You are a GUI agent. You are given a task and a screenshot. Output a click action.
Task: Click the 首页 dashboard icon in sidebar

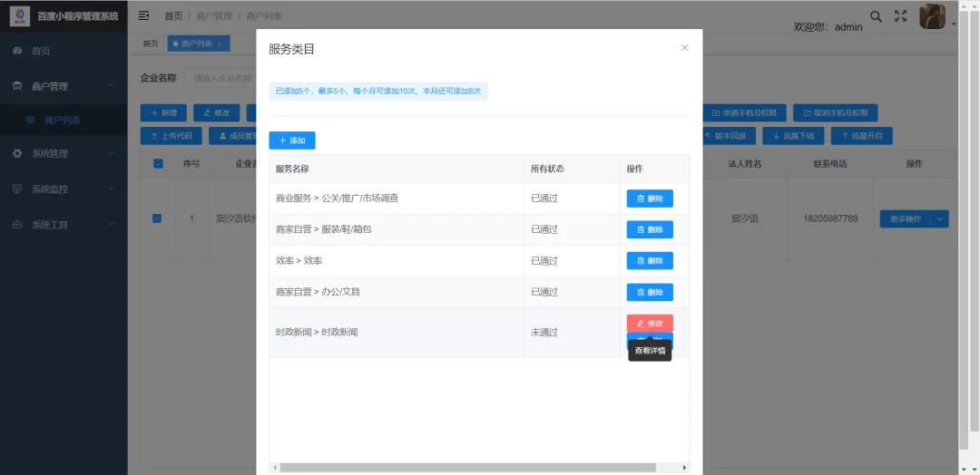[x=17, y=51]
